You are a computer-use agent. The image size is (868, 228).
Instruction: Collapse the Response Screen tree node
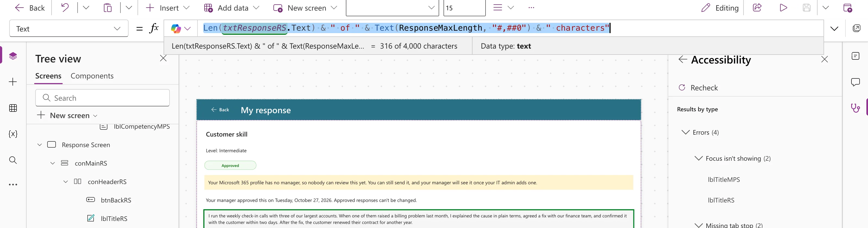point(39,145)
